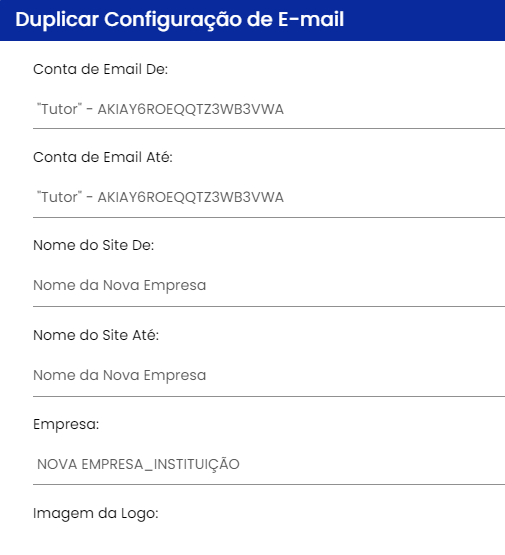Open the "Conta de Email Até" dropdown

point(269,197)
